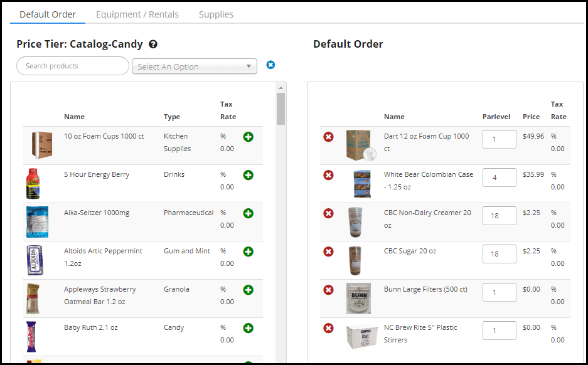
Task: Click the Pharmaceutical type cell
Action: click(189, 213)
